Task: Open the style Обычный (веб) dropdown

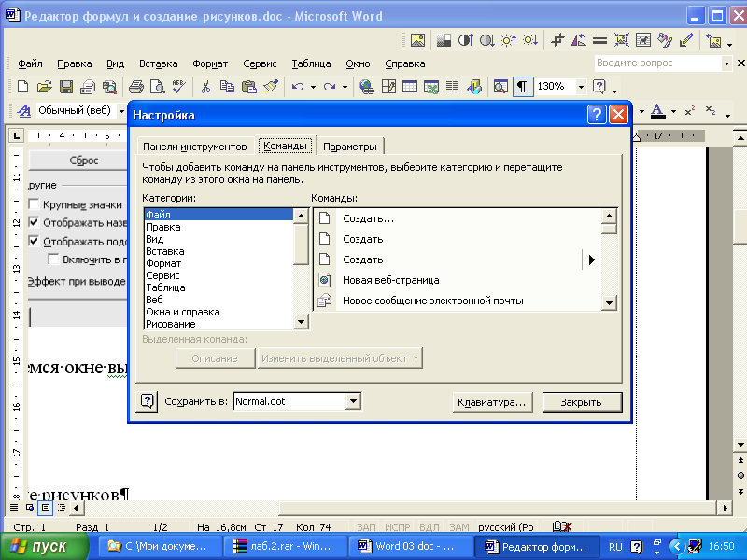Action: pyautogui.click(x=121, y=111)
